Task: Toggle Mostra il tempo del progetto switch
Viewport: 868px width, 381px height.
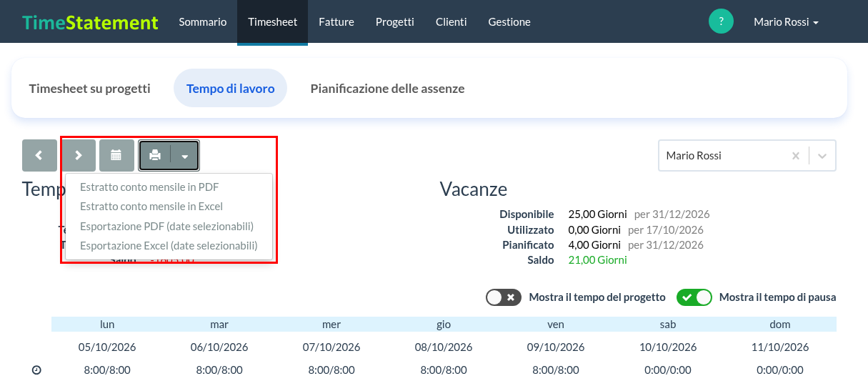Action: pyautogui.click(x=504, y=297)
